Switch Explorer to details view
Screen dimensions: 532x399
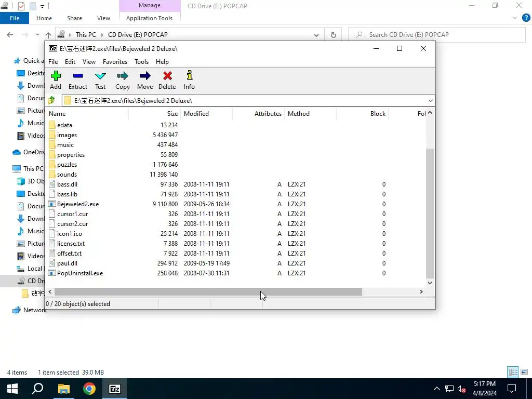(513, 372)
